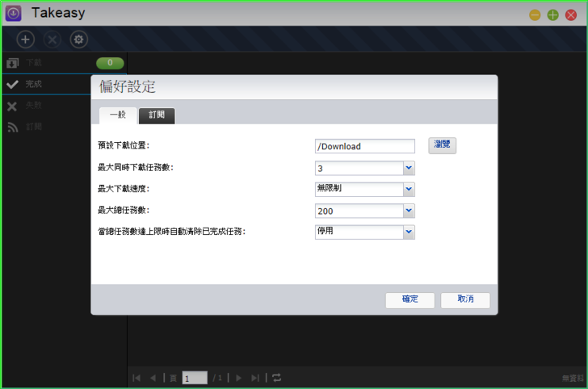The width and height of the screenshot is (588, 389).
Task: Click the 預設下載位置 label
Action: coord(124,145)
